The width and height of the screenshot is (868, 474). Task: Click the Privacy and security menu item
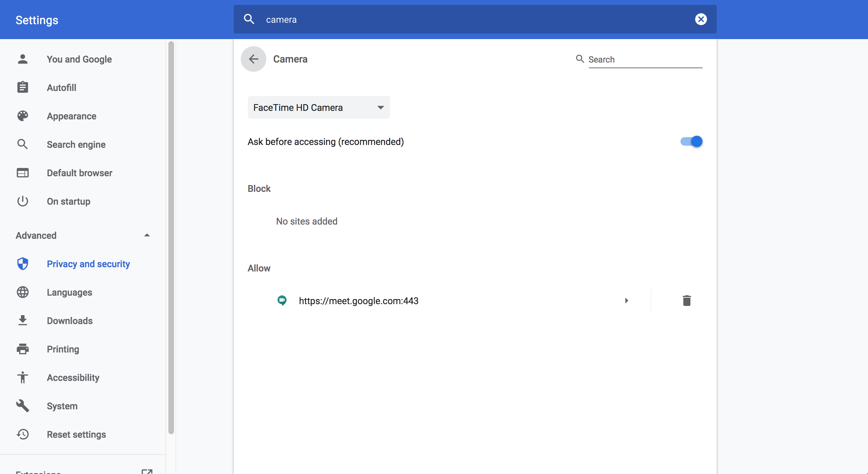[88, 264]
